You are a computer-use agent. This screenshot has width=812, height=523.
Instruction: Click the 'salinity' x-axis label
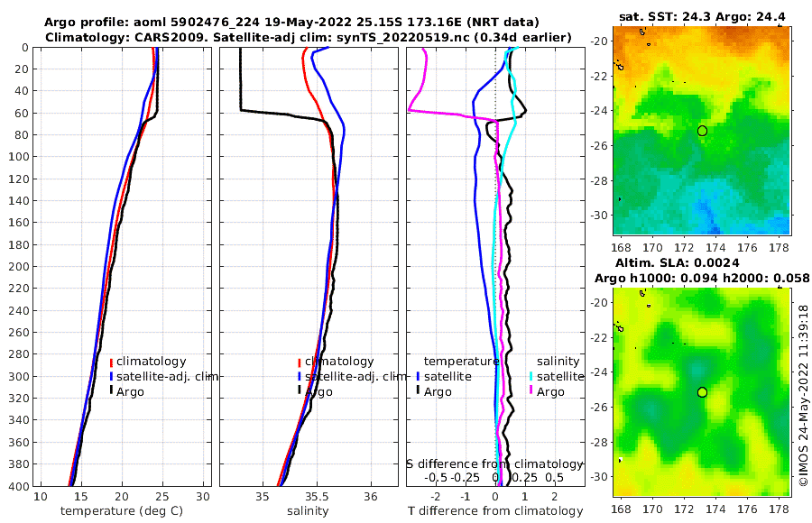pos(309,511)
